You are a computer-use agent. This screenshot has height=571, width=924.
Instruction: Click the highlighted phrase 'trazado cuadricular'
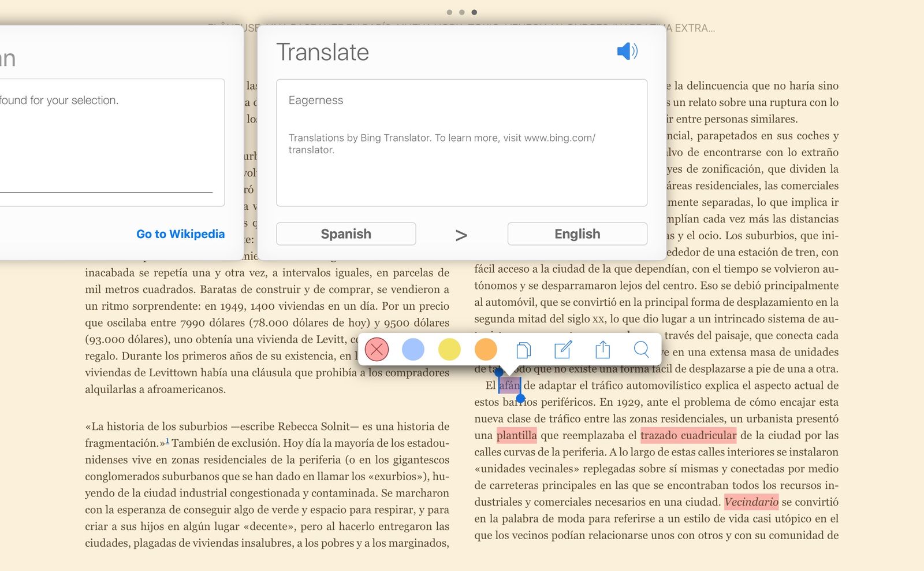coord(688,435)
